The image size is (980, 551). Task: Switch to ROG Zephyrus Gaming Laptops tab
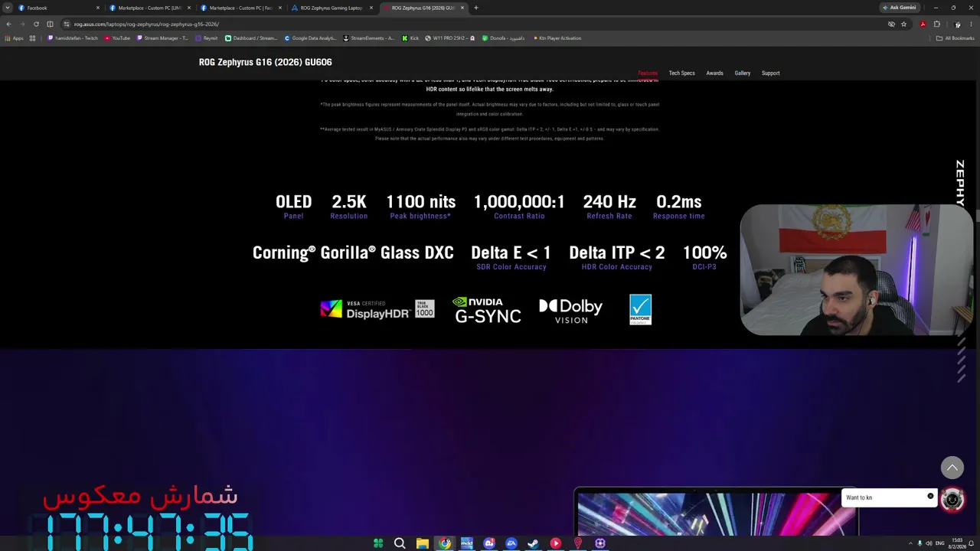tap(332, 8)
